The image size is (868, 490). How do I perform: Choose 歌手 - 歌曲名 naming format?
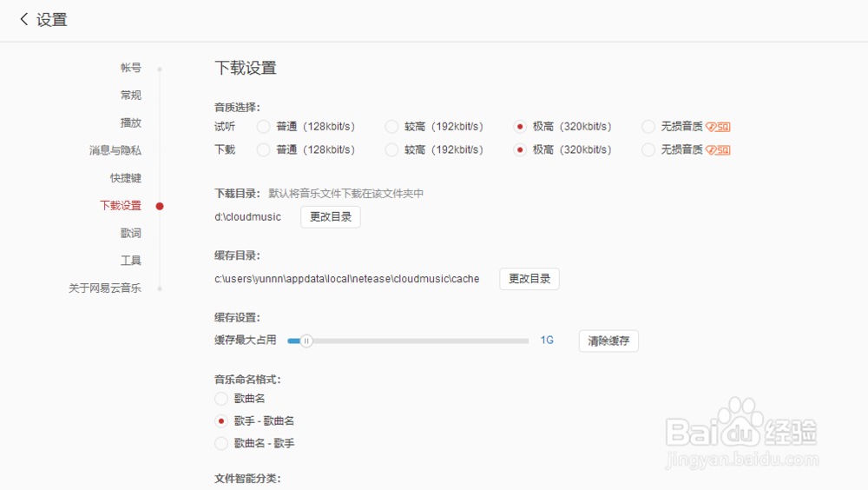pyautogui.click(x=221, y=421)
